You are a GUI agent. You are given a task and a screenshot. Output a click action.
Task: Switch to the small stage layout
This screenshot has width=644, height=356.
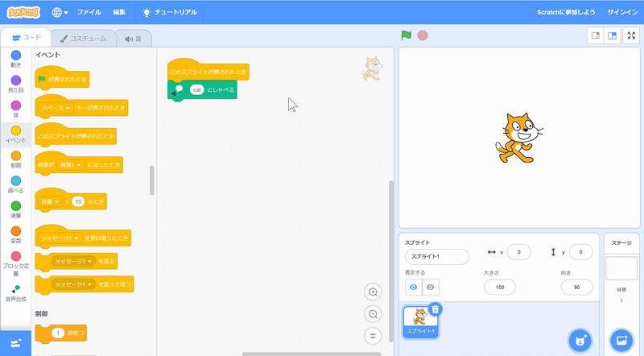click(595, 35)
